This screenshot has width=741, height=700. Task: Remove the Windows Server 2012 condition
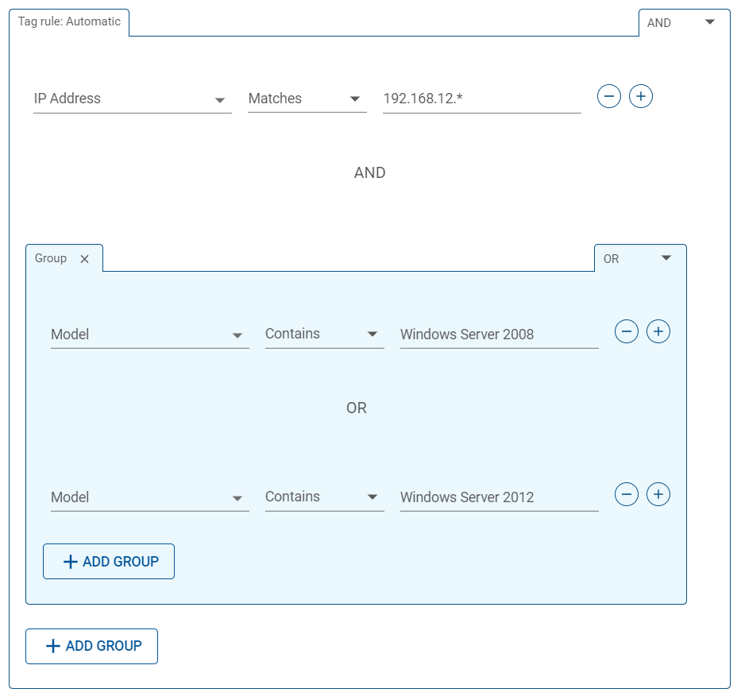(626, 494)
